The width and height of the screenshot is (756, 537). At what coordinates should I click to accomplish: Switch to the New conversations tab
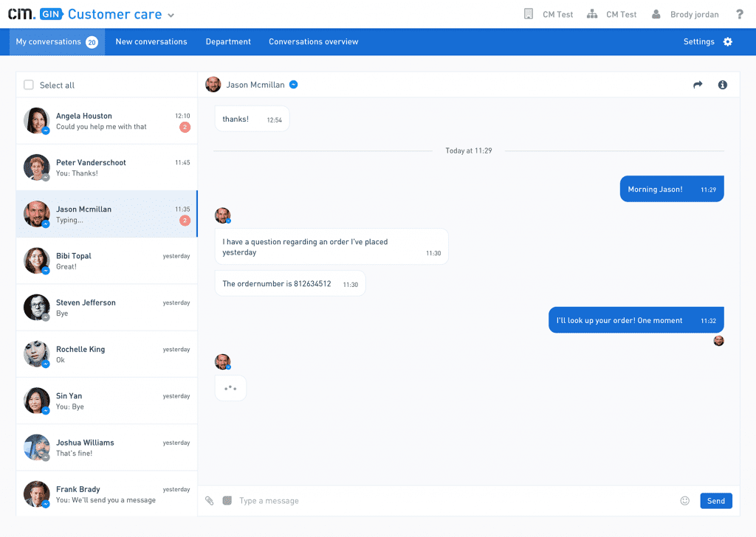pos(151,42)
